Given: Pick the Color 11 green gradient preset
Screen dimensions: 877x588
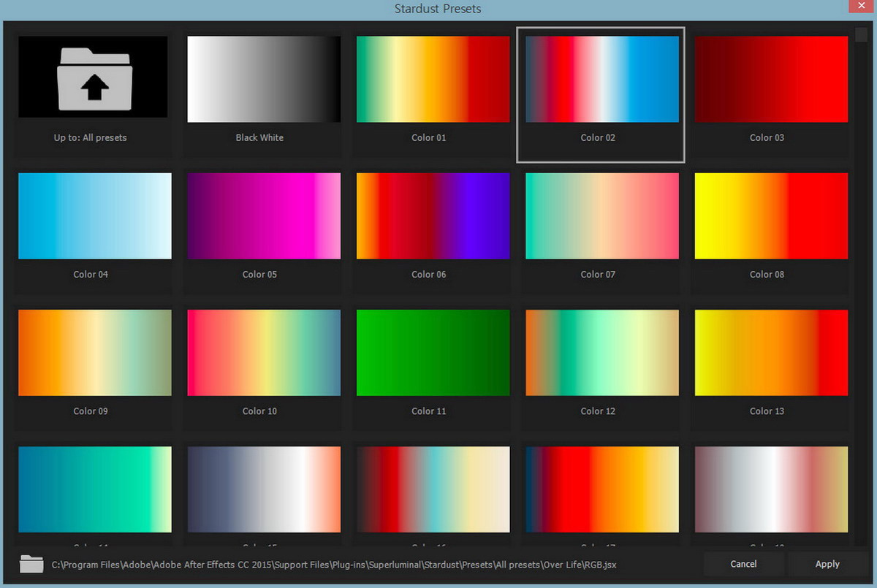Looking at the screenshot, I should point(433,353).
